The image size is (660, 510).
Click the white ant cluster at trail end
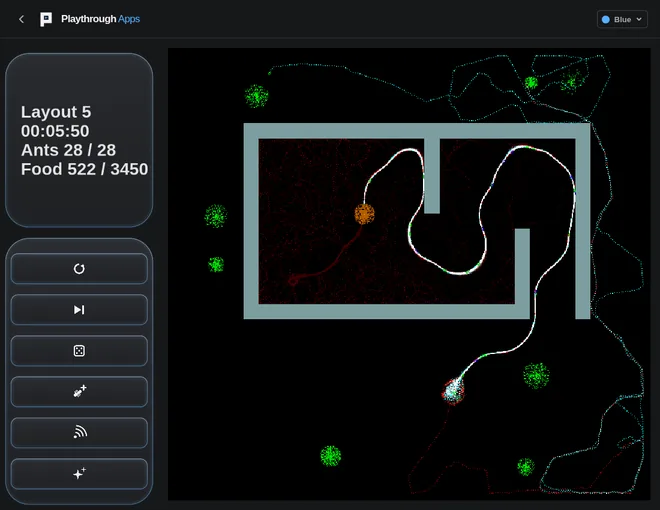453,391
